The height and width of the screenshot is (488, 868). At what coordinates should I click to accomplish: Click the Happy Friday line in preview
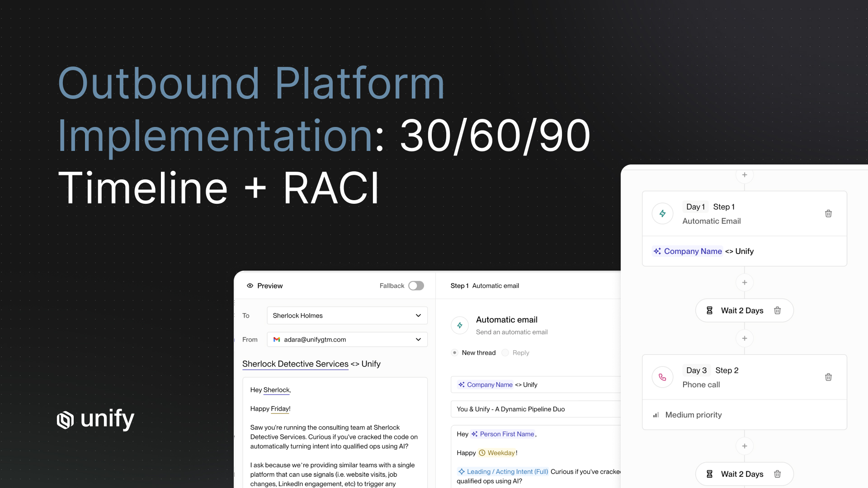click(x=270, y=408)
